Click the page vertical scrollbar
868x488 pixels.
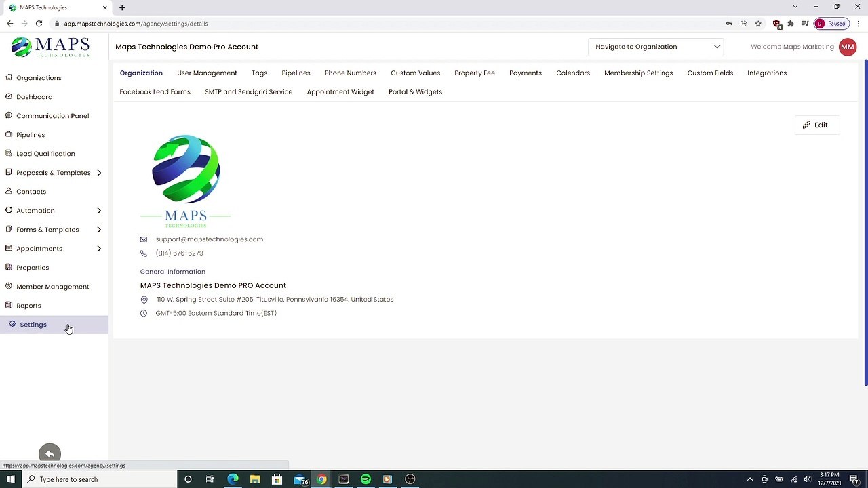(x=866, y=224)
